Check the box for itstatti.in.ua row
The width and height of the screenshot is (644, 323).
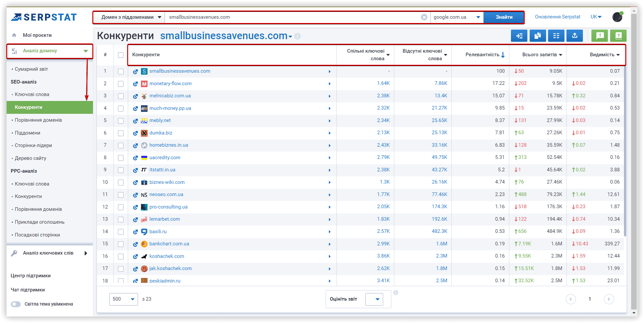(x=121, y=170)
